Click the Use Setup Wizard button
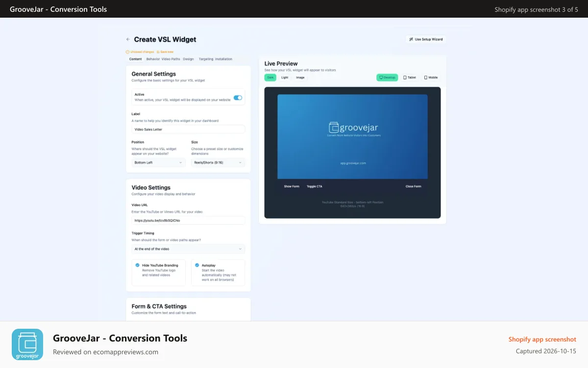588x368 pixels. click(x=426, y=39)
